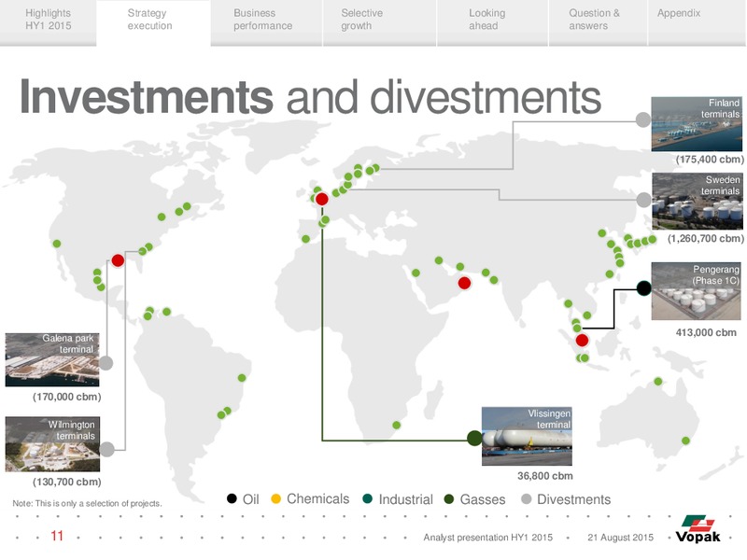747x560 pixels.
Task: Select the grey marker on Wilmington photo
Action: point(107,449)
